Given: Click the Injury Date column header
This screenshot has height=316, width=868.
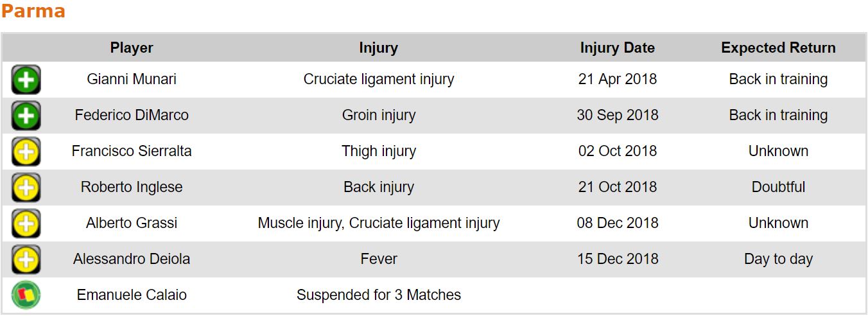Looking at the screenshot, I should pyautogui.click(x=617, y=48).
